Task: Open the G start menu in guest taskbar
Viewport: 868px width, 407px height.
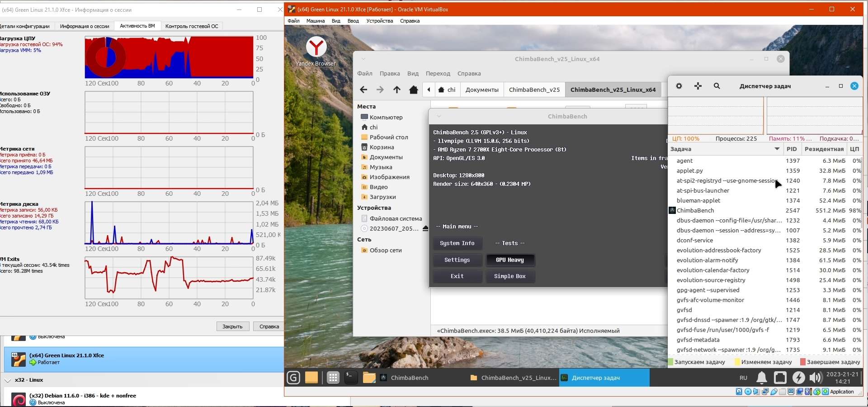Action: pyautogui.click(x=293, y=378)
